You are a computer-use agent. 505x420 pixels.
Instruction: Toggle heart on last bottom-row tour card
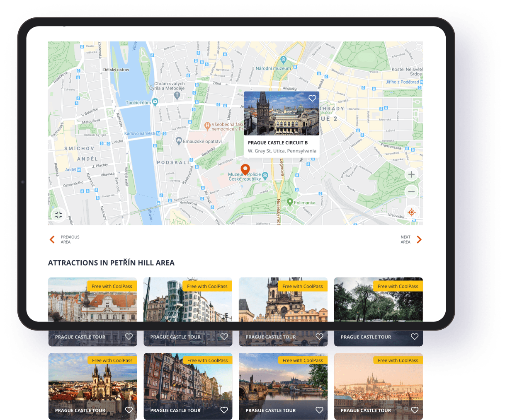coord(415,410)
